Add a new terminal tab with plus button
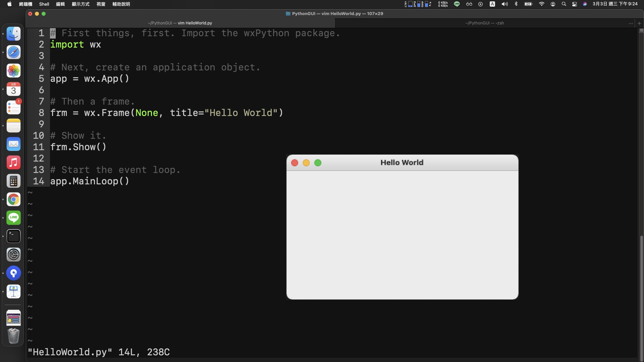 click(x=639, y=23)
